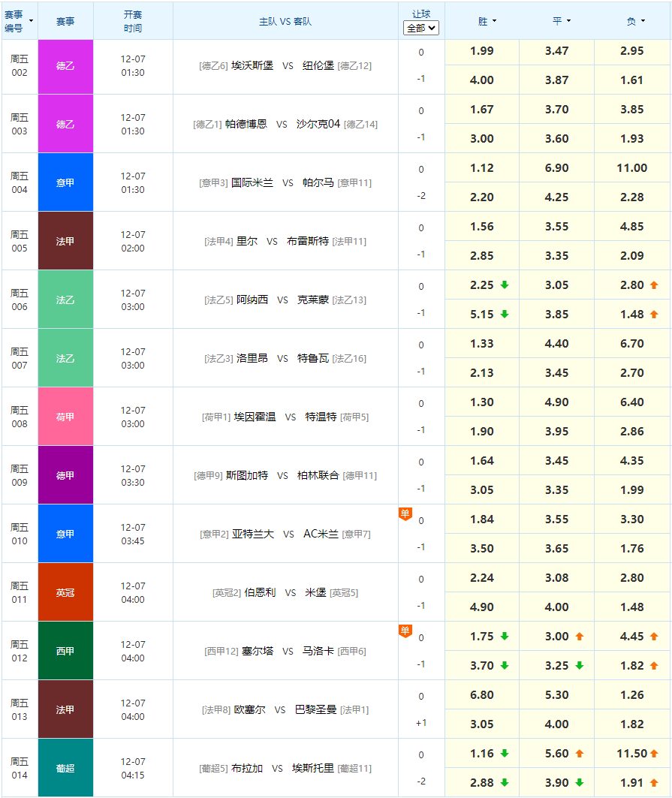Click up arrow next to 1.48 克莱蒙 odds
672x798 pixels.
[654, 314]
